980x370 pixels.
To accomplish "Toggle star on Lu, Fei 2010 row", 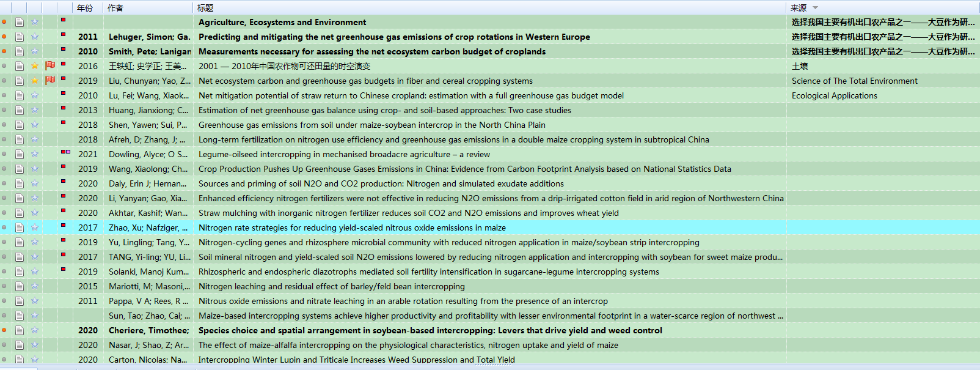I will 35,95.
